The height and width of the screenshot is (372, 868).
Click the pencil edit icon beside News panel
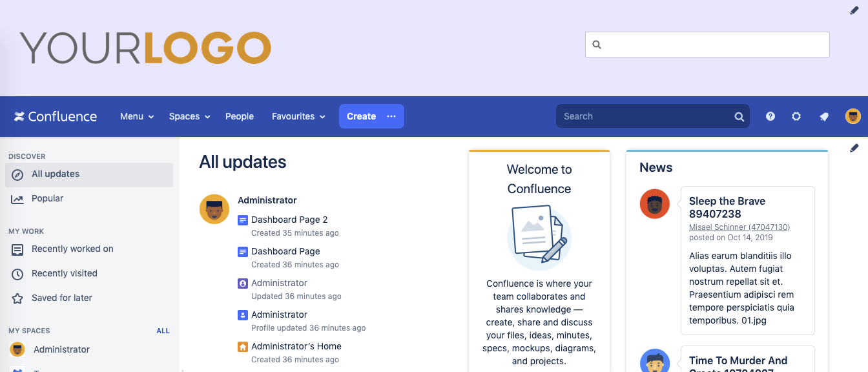coord(854,148)
